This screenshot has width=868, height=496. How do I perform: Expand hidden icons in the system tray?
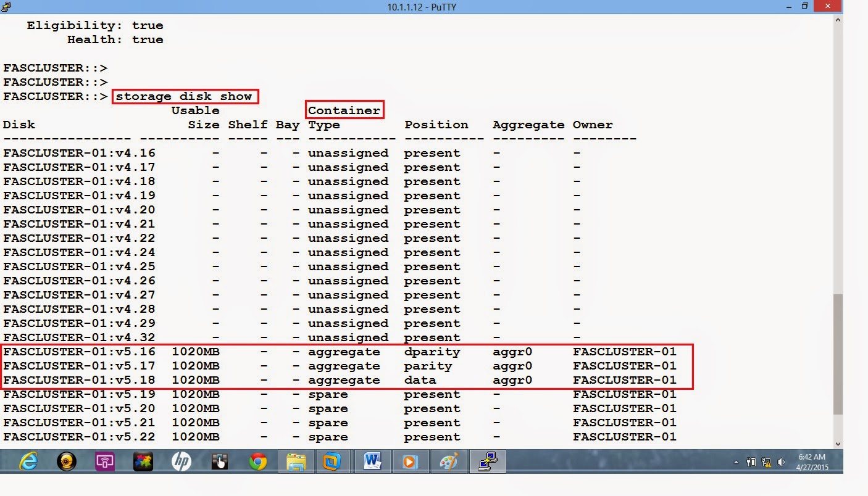736,462
